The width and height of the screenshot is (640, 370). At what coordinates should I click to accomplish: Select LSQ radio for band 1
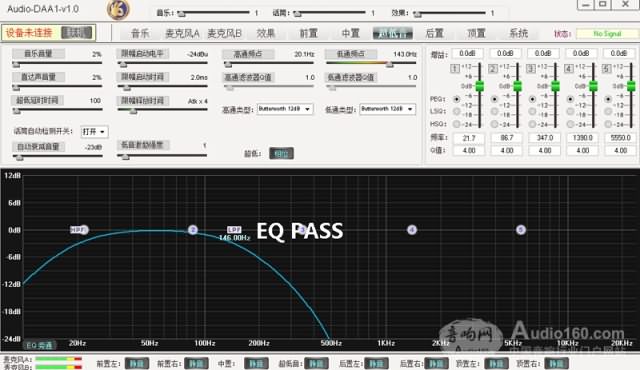click(456, 111)
